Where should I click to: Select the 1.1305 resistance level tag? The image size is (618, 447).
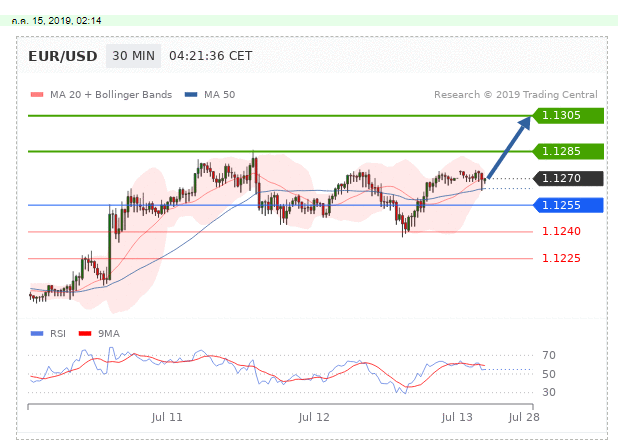[x=568, y=115]
